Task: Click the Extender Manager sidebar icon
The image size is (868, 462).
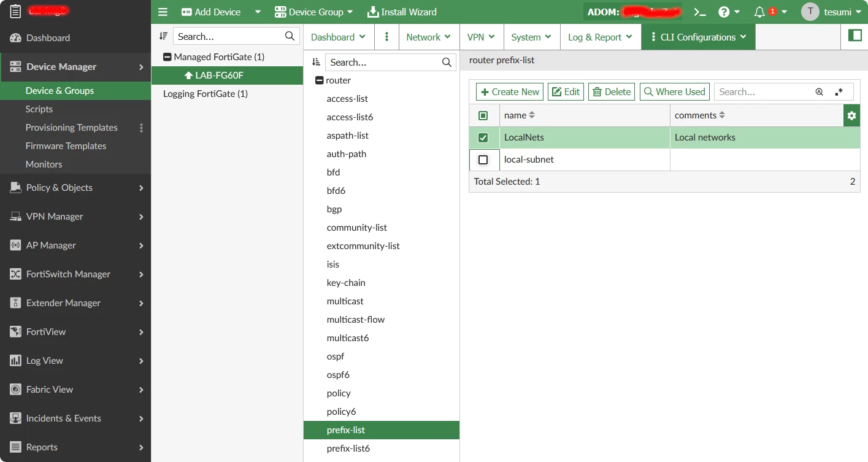Action: coord(15,303)
